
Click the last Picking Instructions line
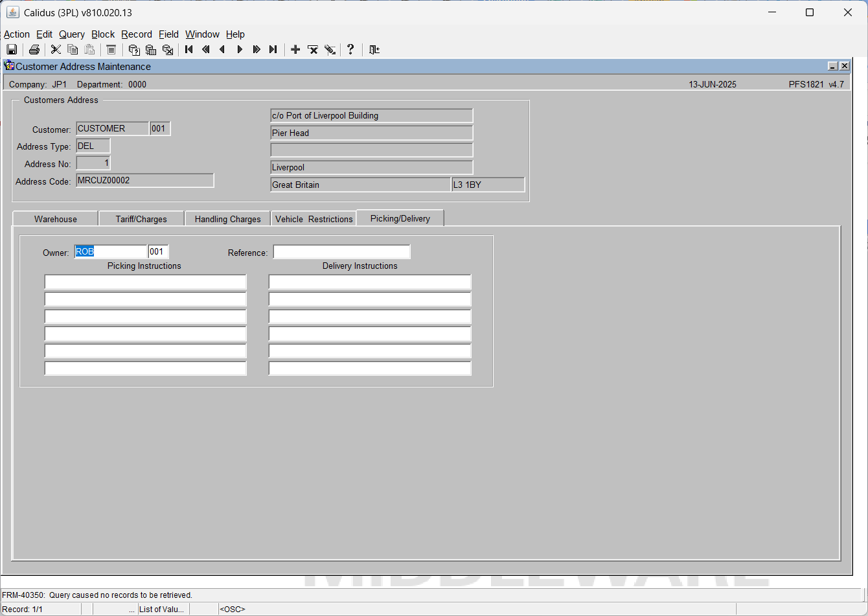pos(146,368)
